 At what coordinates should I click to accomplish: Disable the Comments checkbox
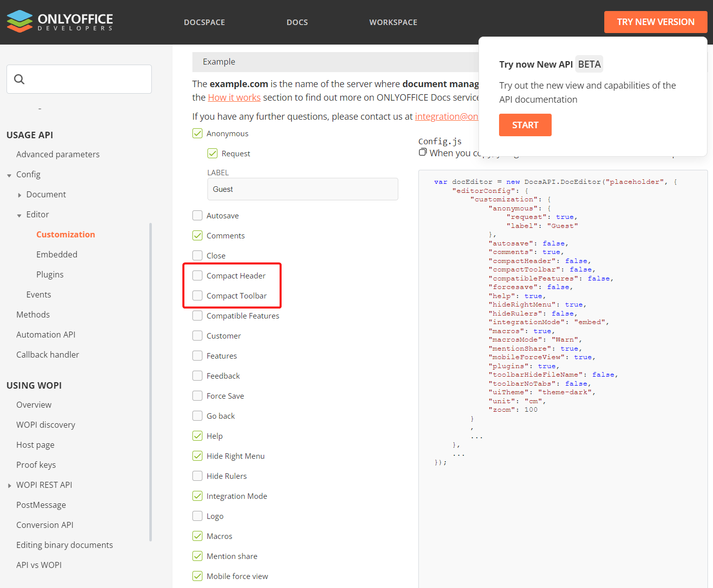click(x=197, y=235)
